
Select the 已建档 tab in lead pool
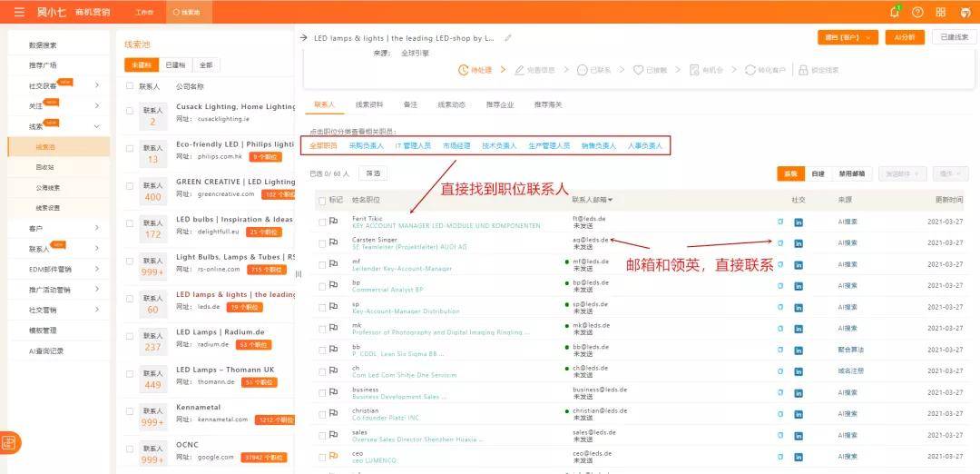click(x=175, y=65)
